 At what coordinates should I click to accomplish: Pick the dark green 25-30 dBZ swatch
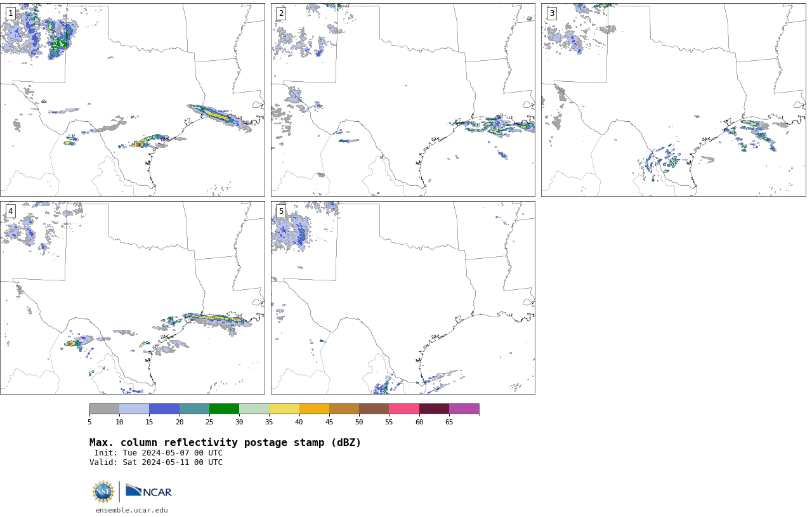(x=225, y=409)
